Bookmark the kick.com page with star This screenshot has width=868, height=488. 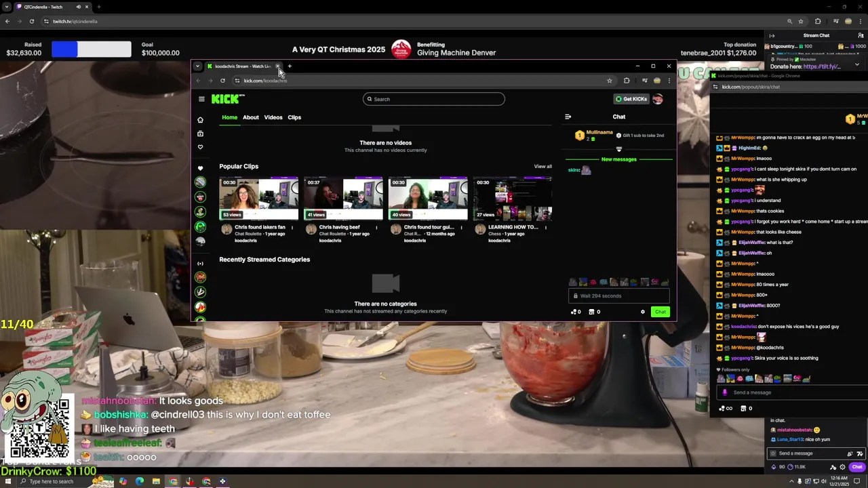(x=610, y=81)
